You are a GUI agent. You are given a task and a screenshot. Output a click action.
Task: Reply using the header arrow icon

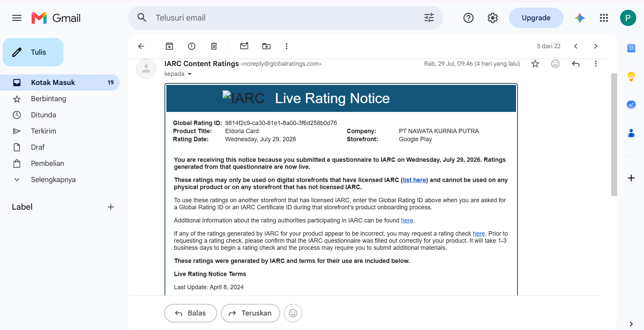(576, 64)
